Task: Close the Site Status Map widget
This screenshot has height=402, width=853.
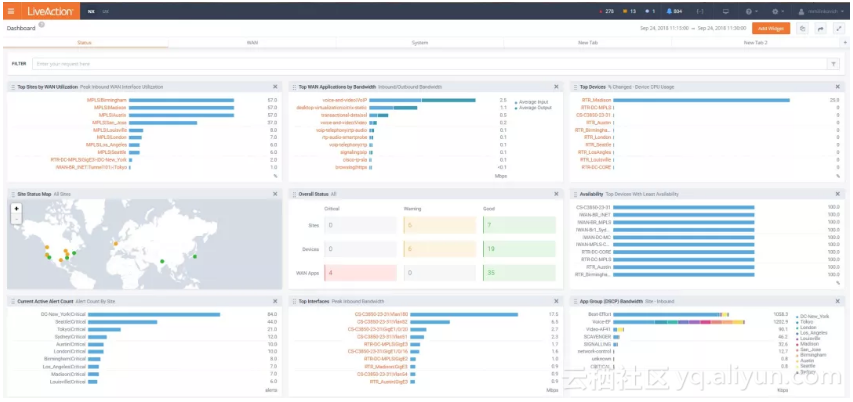Action: coord(275,194)
